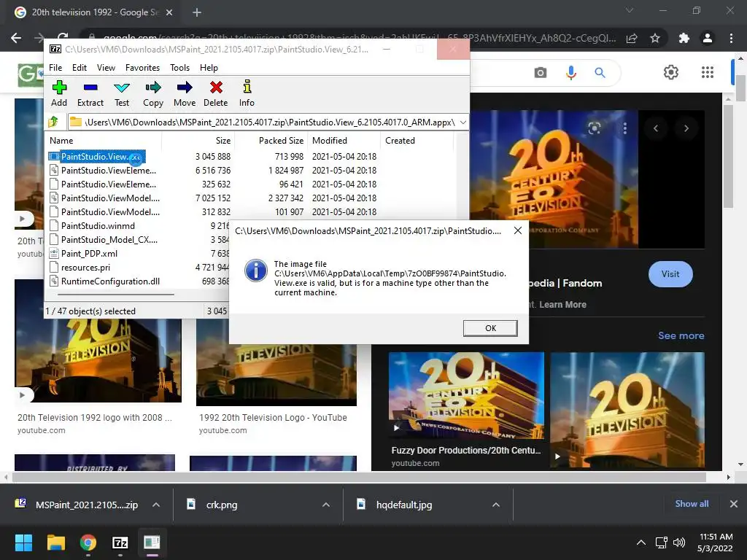Expand options for MSPaint zip download
747x560 pixels.
click(156, 505)
